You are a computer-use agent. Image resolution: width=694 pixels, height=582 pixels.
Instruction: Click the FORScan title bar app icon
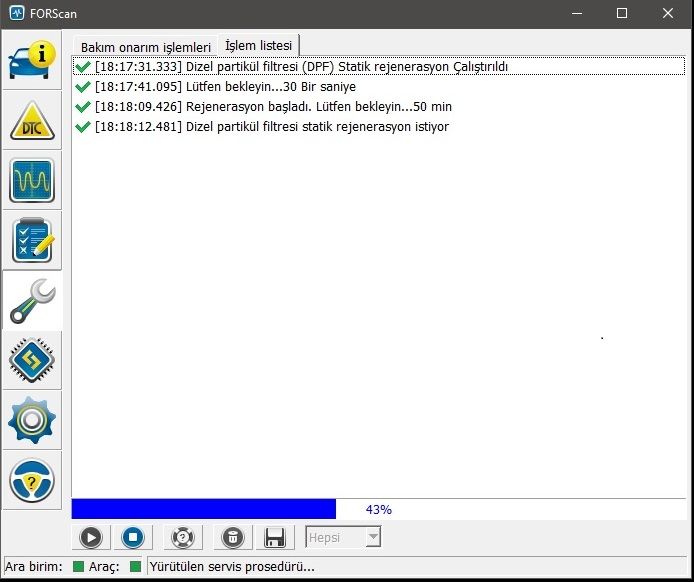[17, 13]
